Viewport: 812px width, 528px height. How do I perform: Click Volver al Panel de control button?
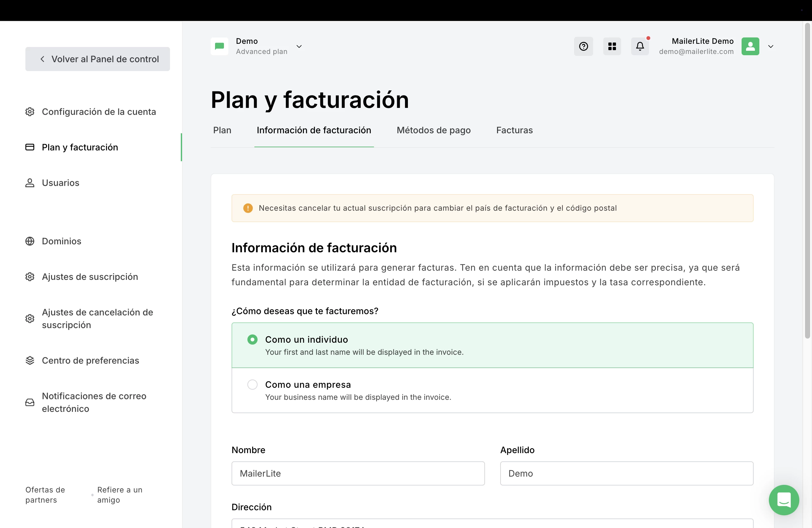pyautogui.click(x=98, y=59)
